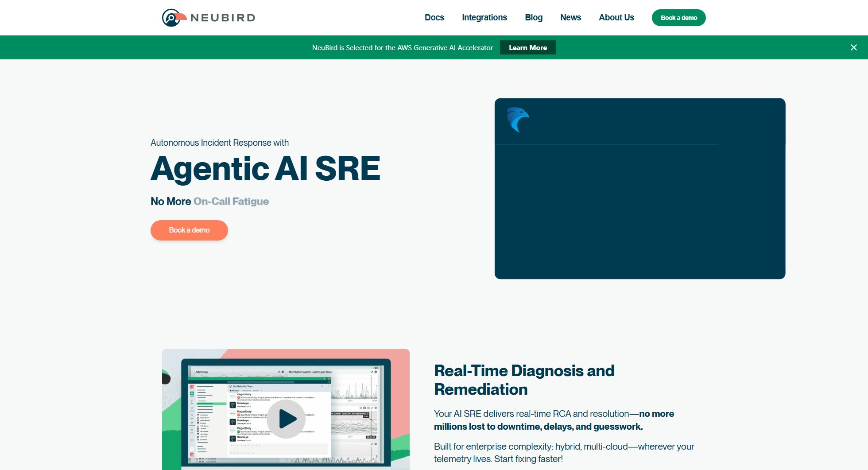This screenshot has height=470, width=868.
Task: Click the green Book a demo button
Action: click(678, 17)
